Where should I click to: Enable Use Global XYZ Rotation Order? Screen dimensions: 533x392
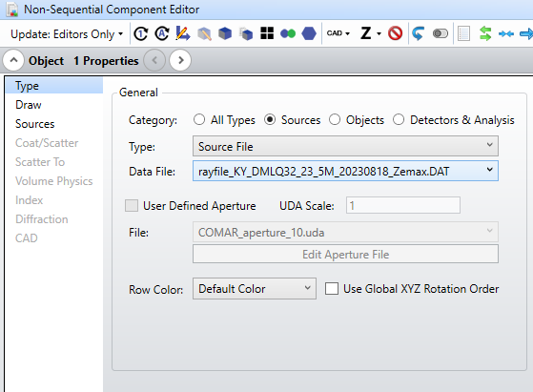pyautogui.click(x=332, y=289)
